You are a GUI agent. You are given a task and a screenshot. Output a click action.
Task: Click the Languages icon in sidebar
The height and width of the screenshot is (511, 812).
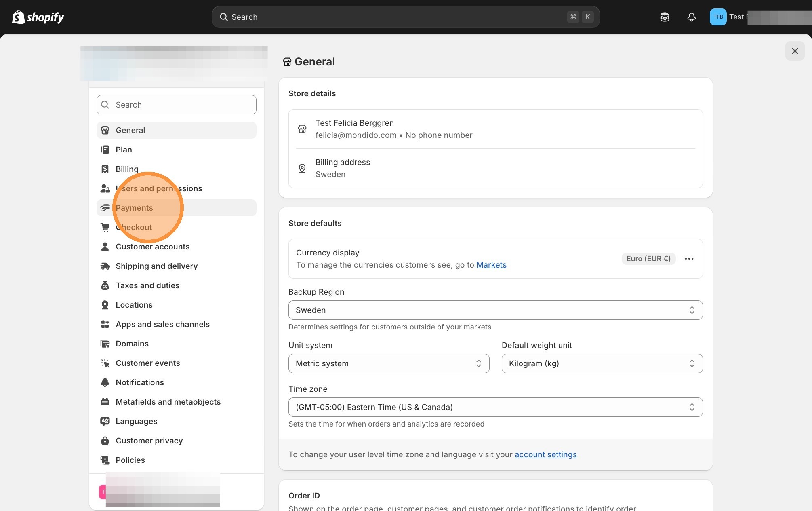105,421
